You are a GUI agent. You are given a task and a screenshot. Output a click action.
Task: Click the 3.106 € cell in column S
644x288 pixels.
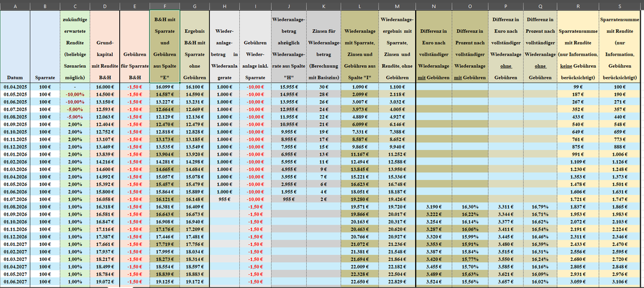pyautogui.click(x=619, y=282)
